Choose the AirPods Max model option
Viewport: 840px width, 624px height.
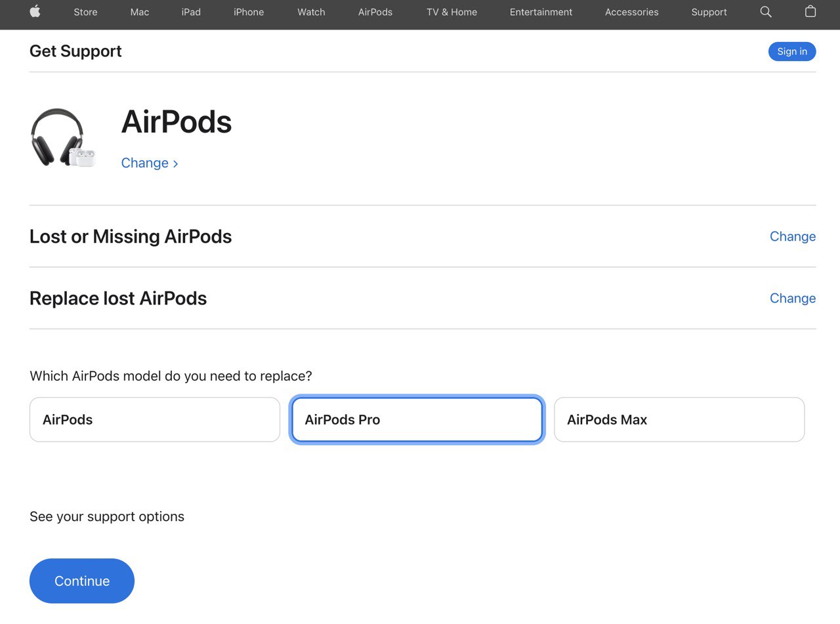pyautogui.click(x=679, y=420)
